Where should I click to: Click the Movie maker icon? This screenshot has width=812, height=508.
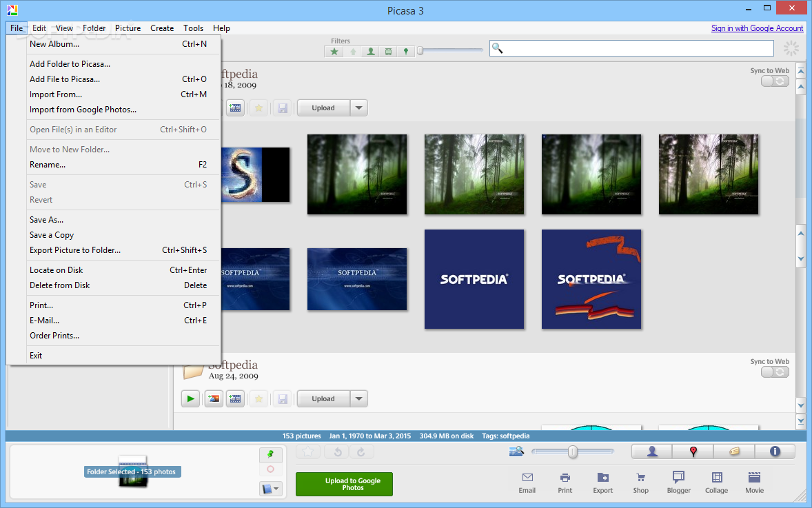pos(754,482)
